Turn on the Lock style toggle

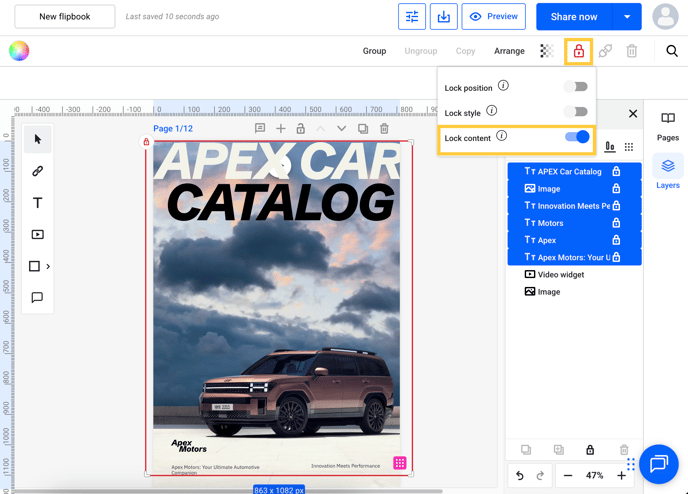click(575, 112)
